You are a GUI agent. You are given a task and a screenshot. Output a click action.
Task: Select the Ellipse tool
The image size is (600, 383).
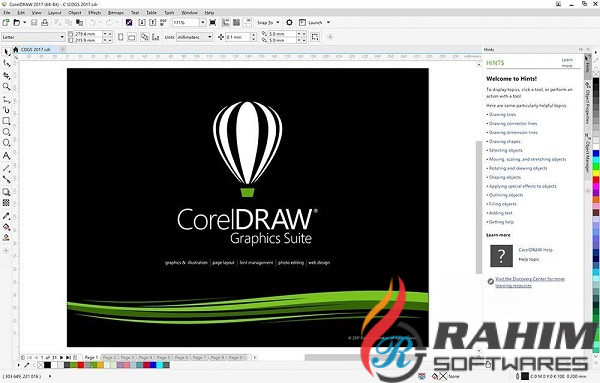tap(6, 132)
